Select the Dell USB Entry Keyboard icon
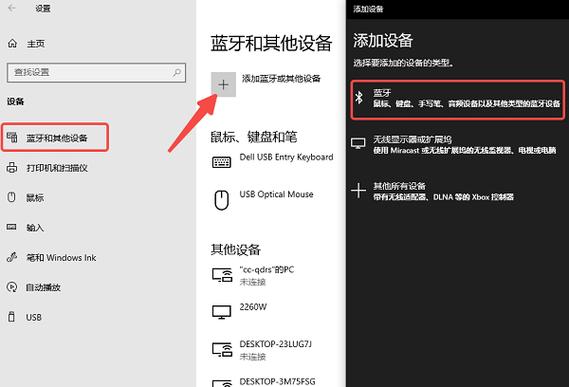 click(x=221, y=162)
